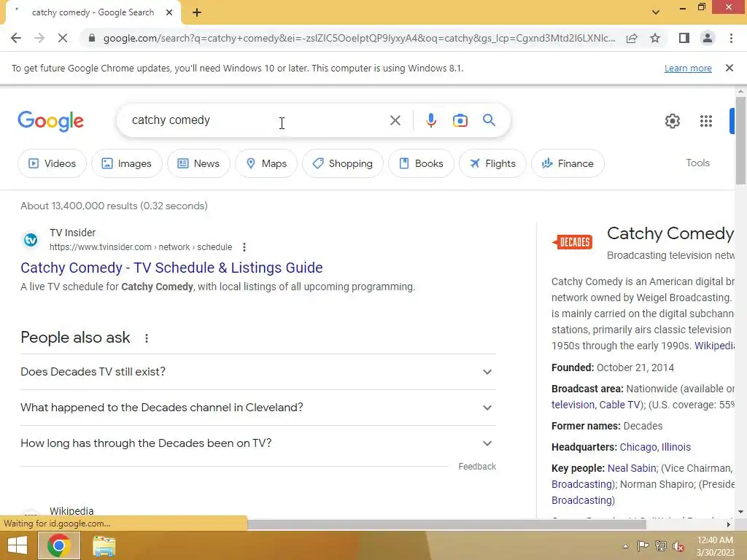Show hidden system tray icons

625,546
